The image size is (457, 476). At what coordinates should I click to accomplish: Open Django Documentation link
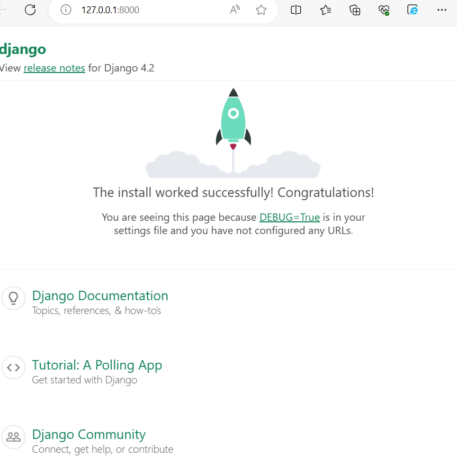[x=100, y=295]
